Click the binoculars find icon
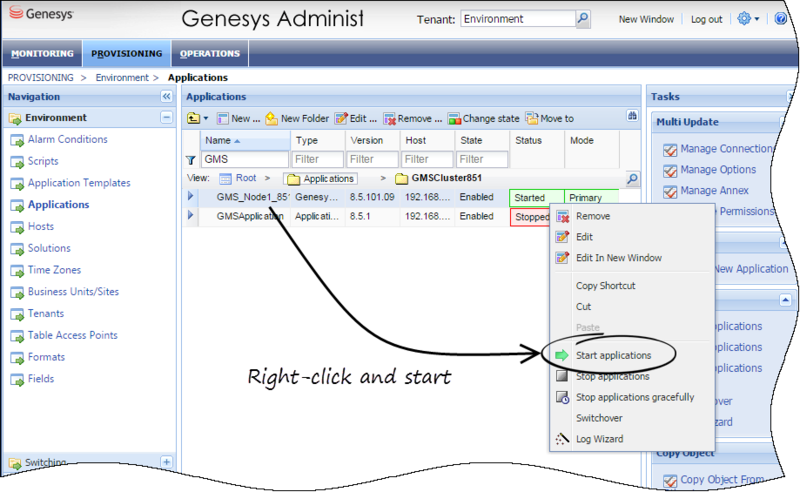This screenshot has height=492, width=800. pos(632,116)
